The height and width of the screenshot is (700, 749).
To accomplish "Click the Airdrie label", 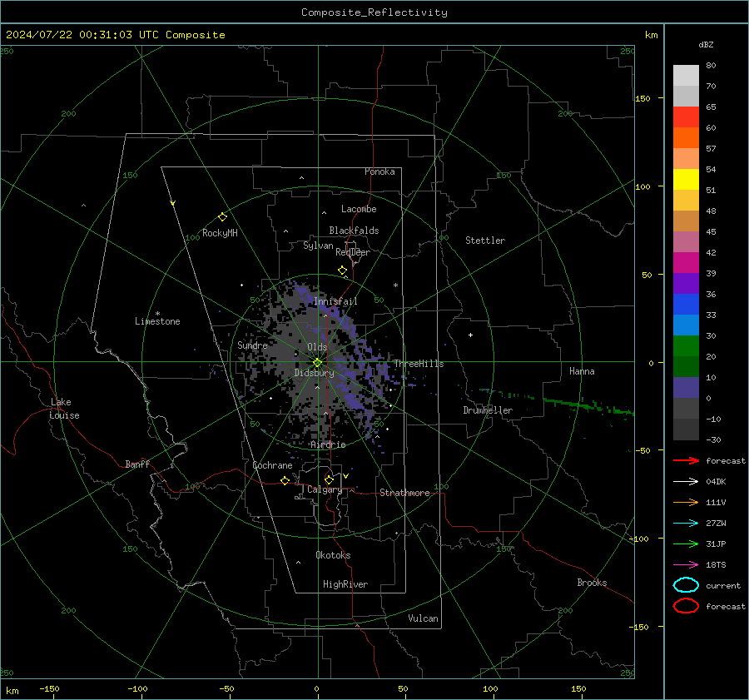I will tap(328, 444).
